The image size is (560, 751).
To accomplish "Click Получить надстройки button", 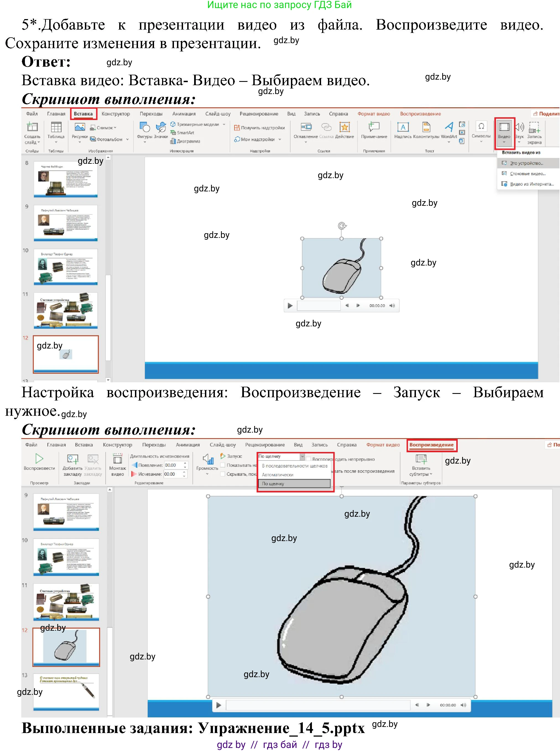I will (x=259, y=128).
